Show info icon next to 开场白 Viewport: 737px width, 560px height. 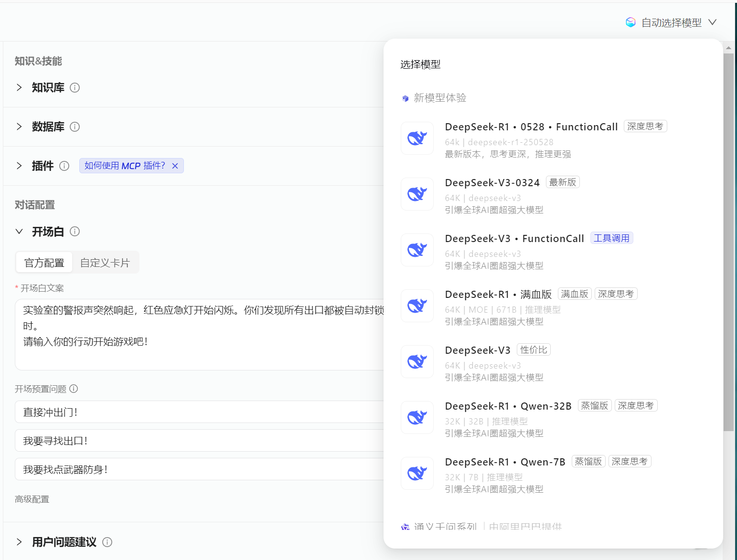click(x=75, y=232)
